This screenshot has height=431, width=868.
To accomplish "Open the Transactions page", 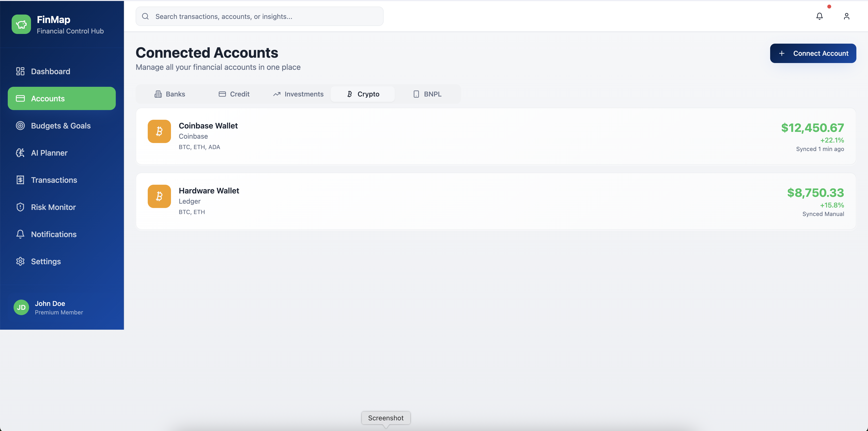I will pos(62,180).
